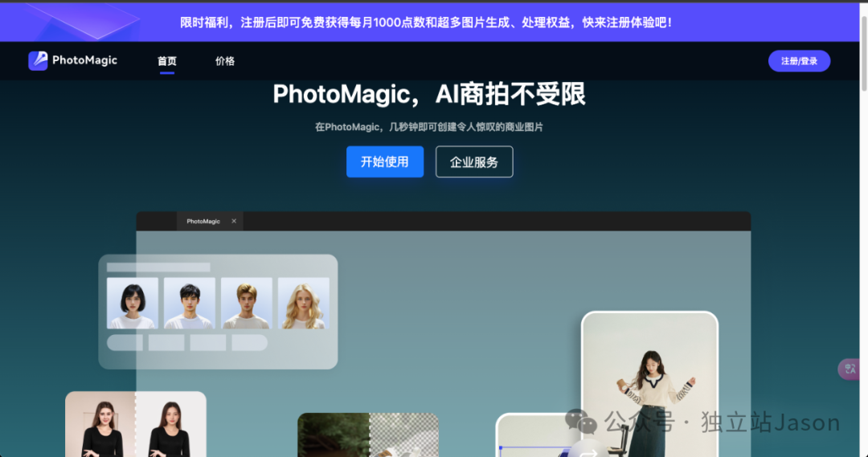Click the subtitle 几秒钟即可创建令人惊叹的商业图片
This screenshot has height=457, width=868.
429,127
